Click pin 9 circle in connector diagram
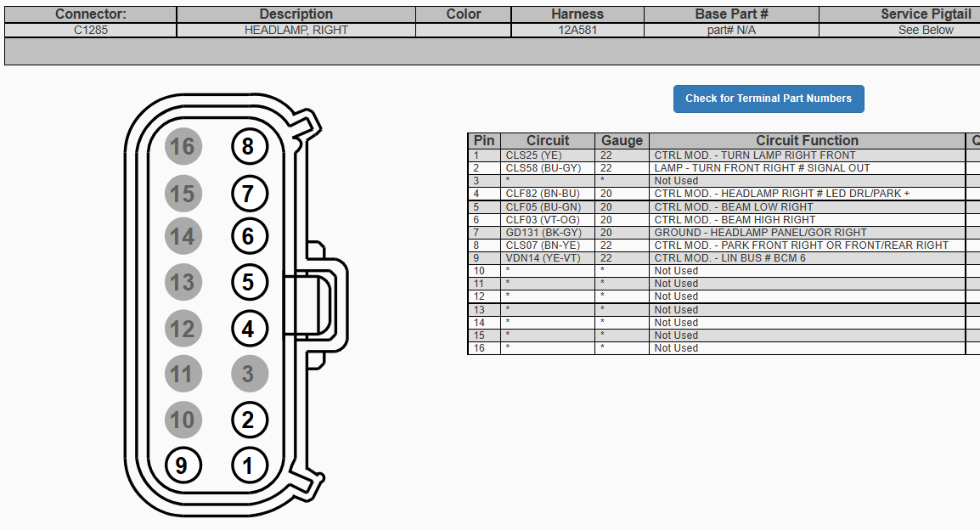The height and width of the screenshot is (530, 980). coord(182,465)
